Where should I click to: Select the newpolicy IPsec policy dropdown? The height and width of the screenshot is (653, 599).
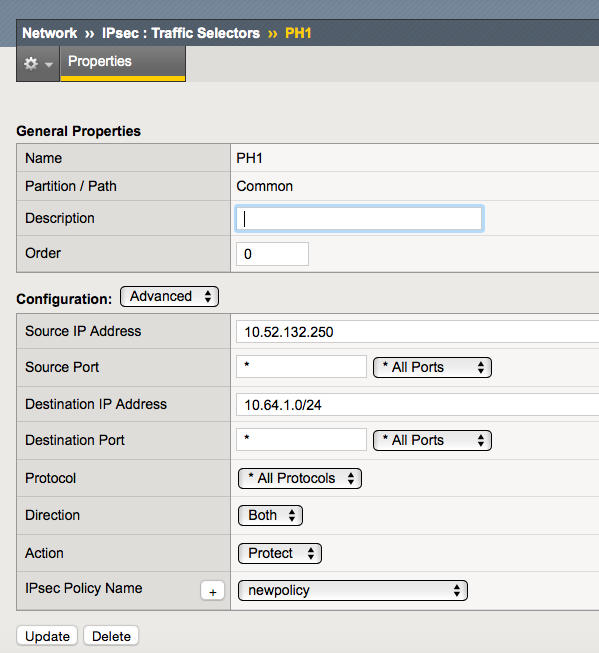352,591
